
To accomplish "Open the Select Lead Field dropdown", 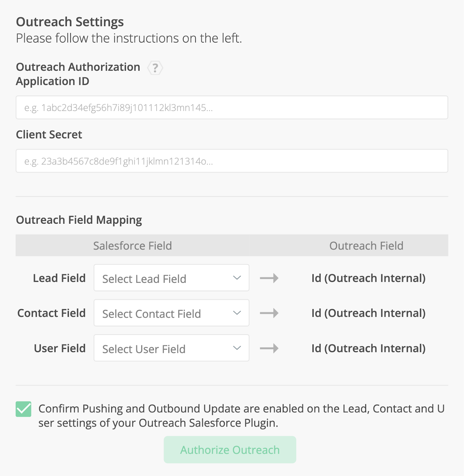I will tap(171, 278).
